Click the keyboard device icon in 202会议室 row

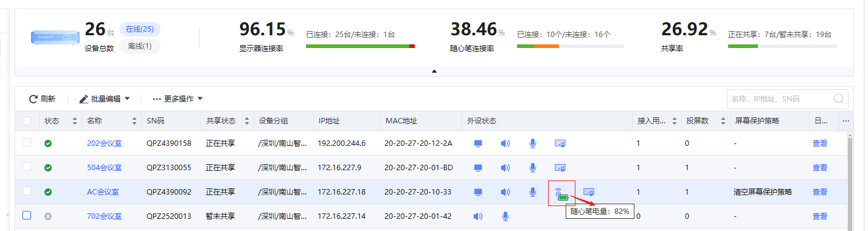point(561,143)
